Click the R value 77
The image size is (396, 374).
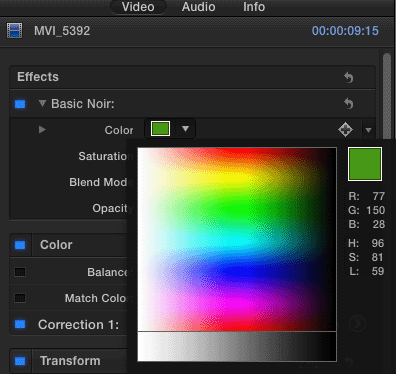coord(379,196)
